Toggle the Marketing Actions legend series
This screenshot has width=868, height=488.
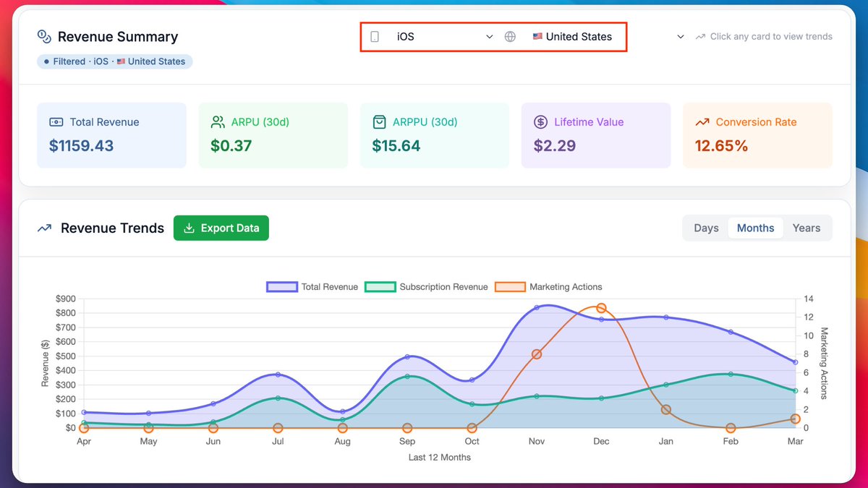click(x=548, y=287)
